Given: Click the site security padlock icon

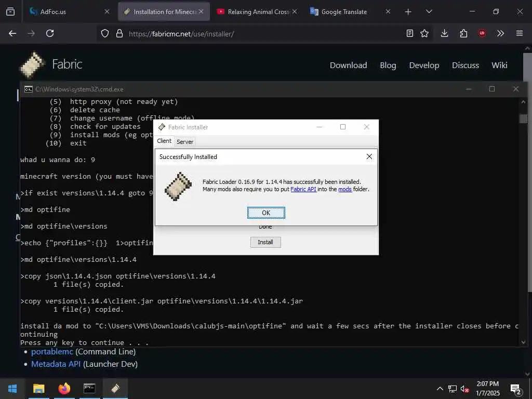Looking at the screenshot, I should click(x=119, y=33).
